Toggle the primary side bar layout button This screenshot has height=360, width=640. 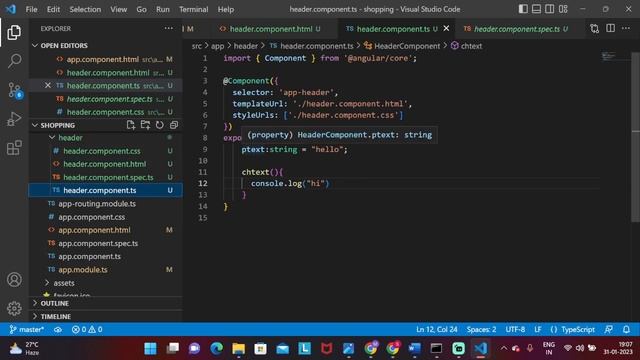523,9
